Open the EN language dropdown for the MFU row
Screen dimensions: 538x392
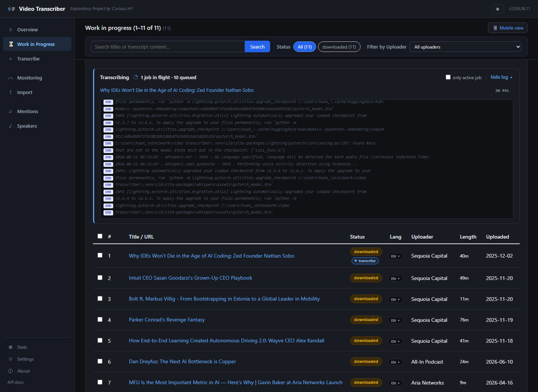[396, 383]
